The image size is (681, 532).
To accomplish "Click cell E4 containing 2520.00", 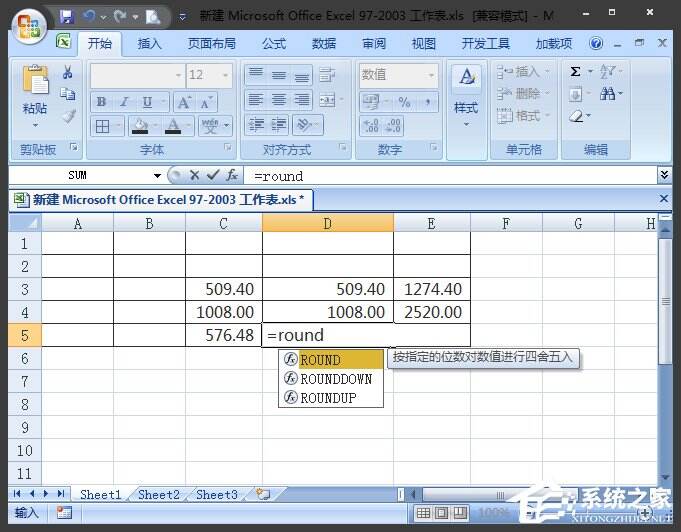I will point(432,312).
